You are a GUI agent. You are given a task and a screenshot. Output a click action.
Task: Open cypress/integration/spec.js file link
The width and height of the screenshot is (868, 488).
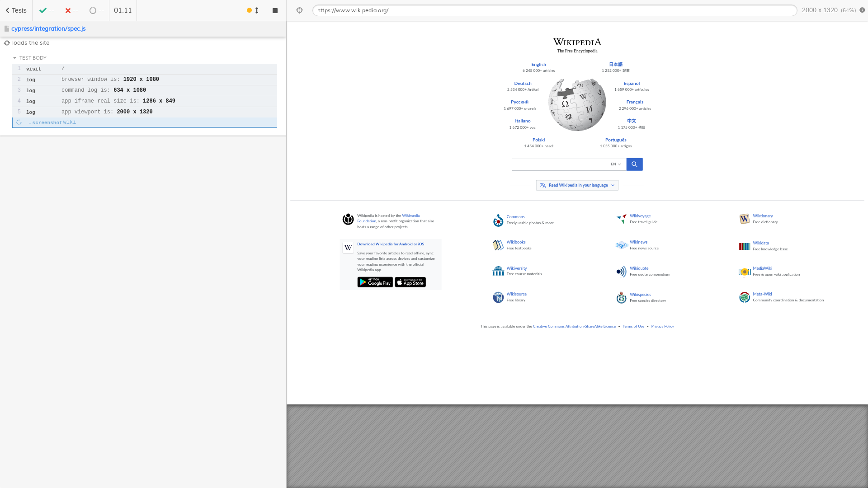[48, 28]
